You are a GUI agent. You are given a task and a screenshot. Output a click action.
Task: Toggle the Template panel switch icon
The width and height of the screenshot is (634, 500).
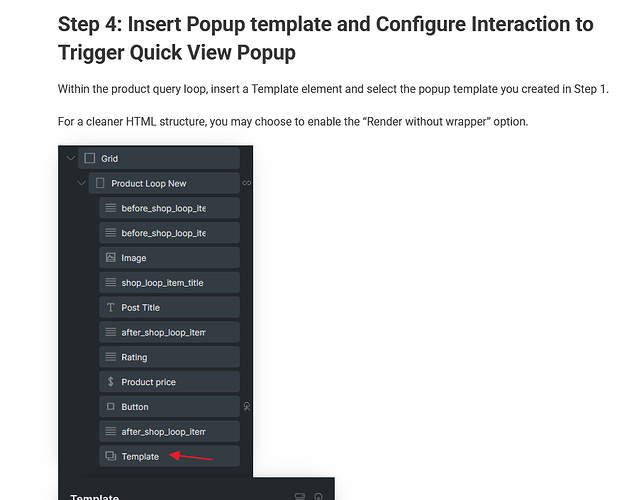point(300,496)
